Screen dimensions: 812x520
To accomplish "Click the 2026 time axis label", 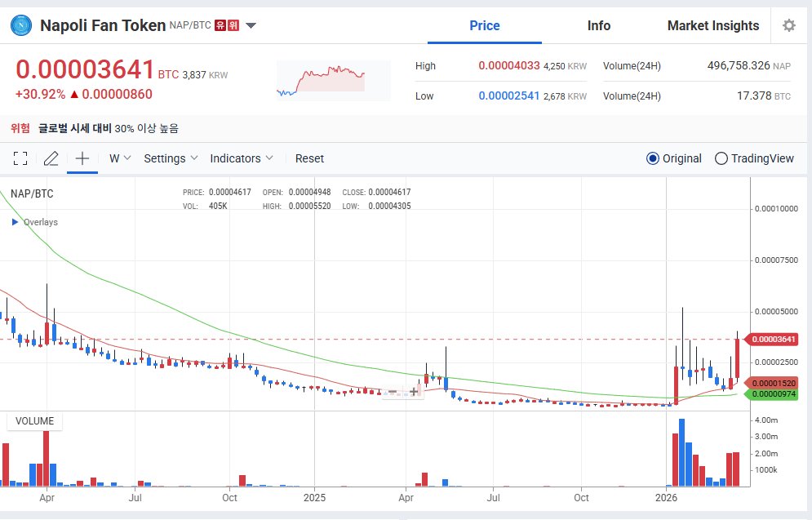I will click(x=666, y=498).
